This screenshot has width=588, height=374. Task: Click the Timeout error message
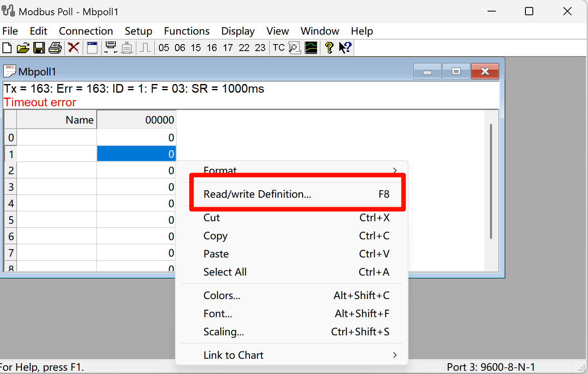(x=40, y=102)
